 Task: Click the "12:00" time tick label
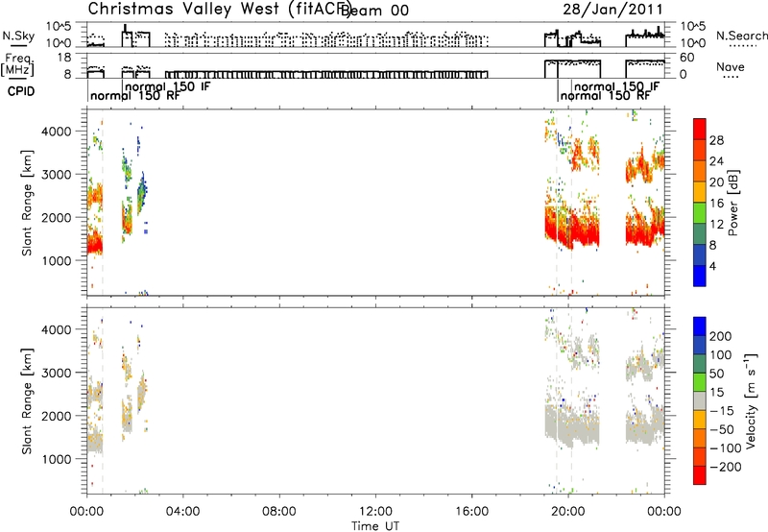point(375,512)
